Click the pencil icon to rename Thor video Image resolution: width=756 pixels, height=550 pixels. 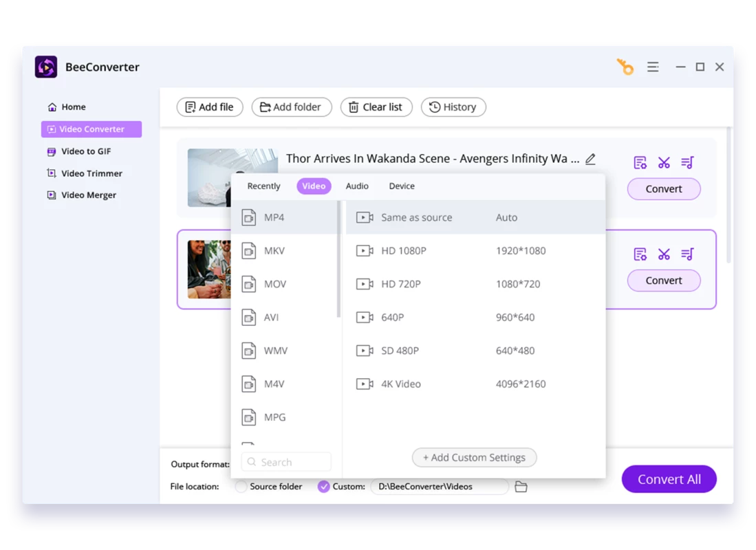point(590,159)
